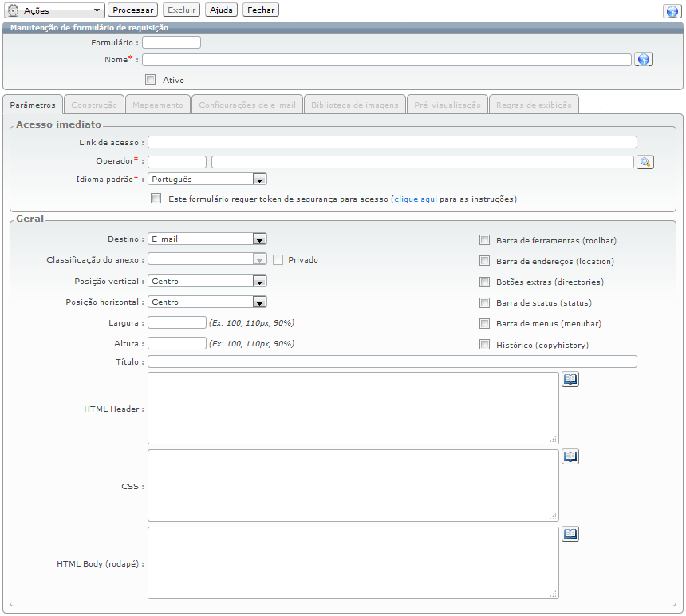
Task: Click inside HTML Body (rodapé) textarea
Action: (x=353, y=563)
